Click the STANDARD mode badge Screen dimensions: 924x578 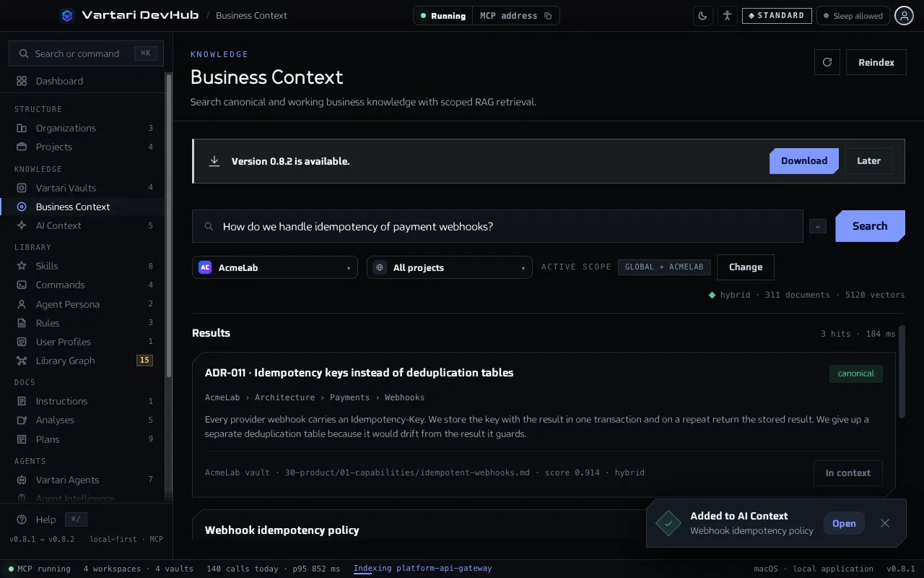[x=777, y=16]
